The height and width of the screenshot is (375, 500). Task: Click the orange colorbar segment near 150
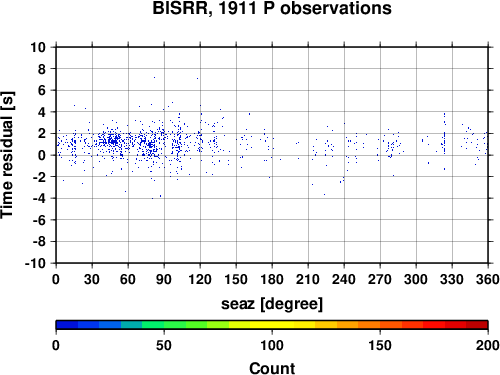(x=380, y=325)
